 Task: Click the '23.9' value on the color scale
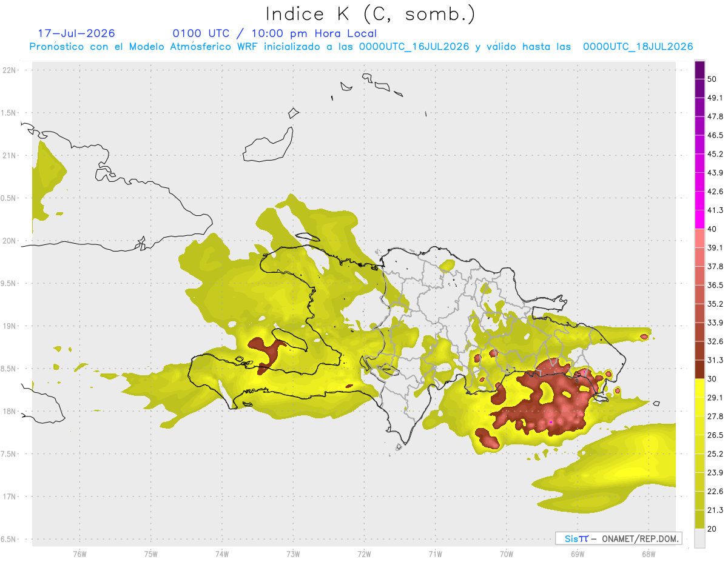click(715, 473)
